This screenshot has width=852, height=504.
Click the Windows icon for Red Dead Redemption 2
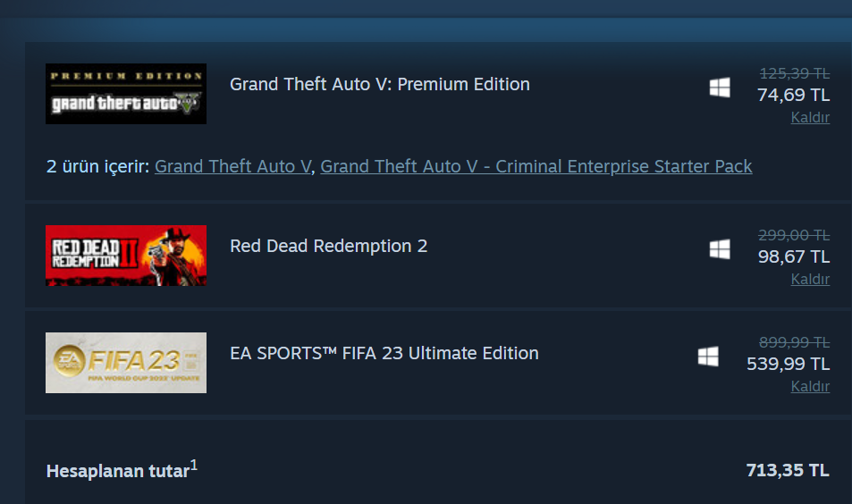click(x=720, y=249)
